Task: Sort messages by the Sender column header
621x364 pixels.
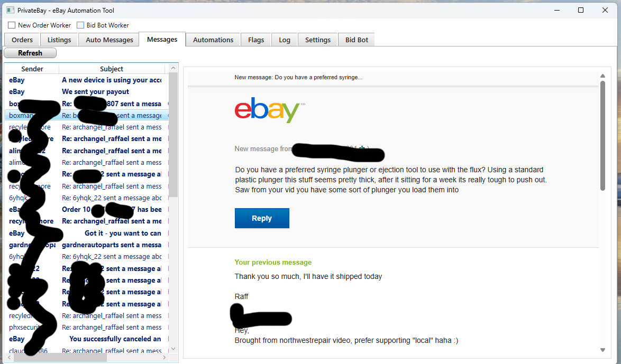Action: 32,69
